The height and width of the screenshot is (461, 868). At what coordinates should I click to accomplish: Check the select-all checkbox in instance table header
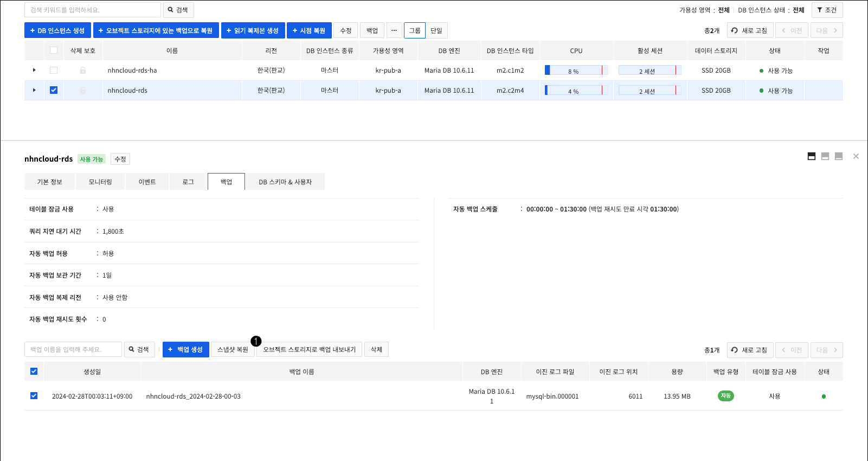pos(54,50)
